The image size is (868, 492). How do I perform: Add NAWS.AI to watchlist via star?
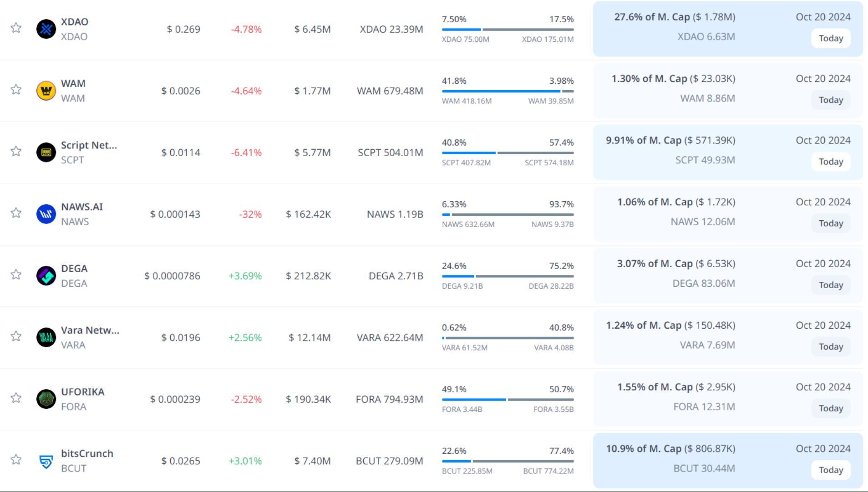[x=16, y=213]
